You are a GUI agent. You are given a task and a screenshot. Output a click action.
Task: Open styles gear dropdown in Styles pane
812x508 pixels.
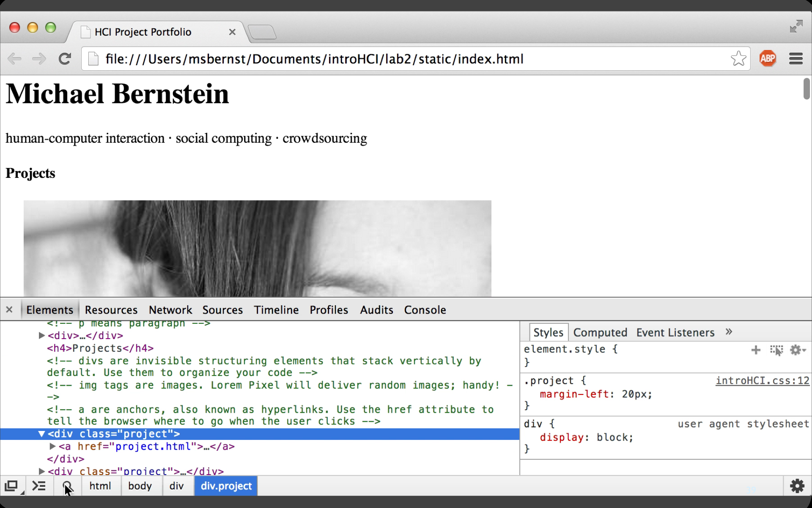point(798,350)
